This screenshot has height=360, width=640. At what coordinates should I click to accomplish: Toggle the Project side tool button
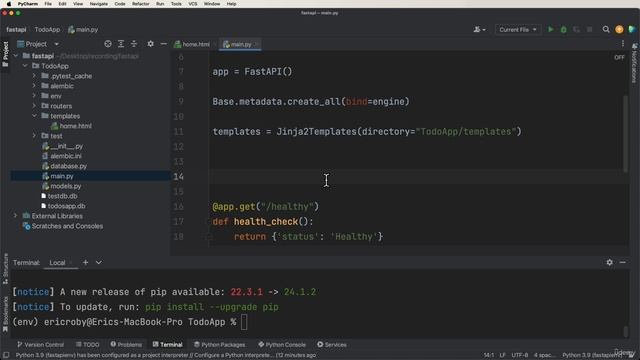pyautogui.click(x=5, y=55)
